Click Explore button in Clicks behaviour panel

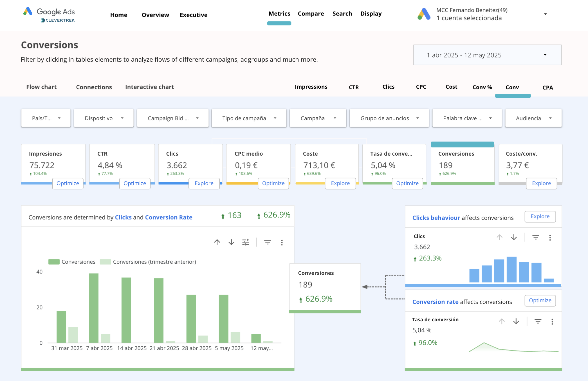point(540,216)
